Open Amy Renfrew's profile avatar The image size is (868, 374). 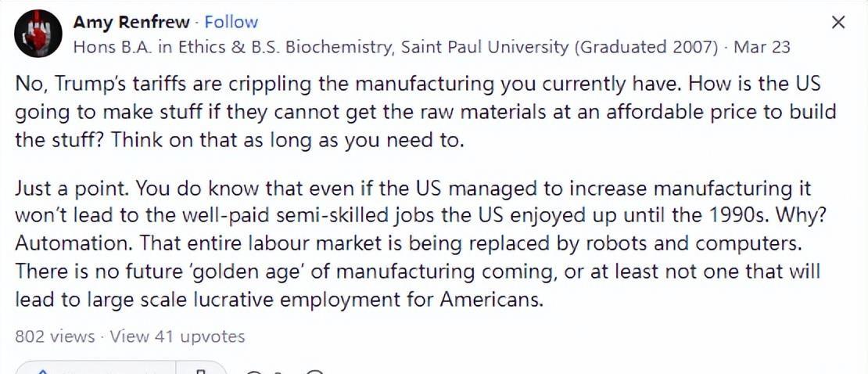pos(38,33)
